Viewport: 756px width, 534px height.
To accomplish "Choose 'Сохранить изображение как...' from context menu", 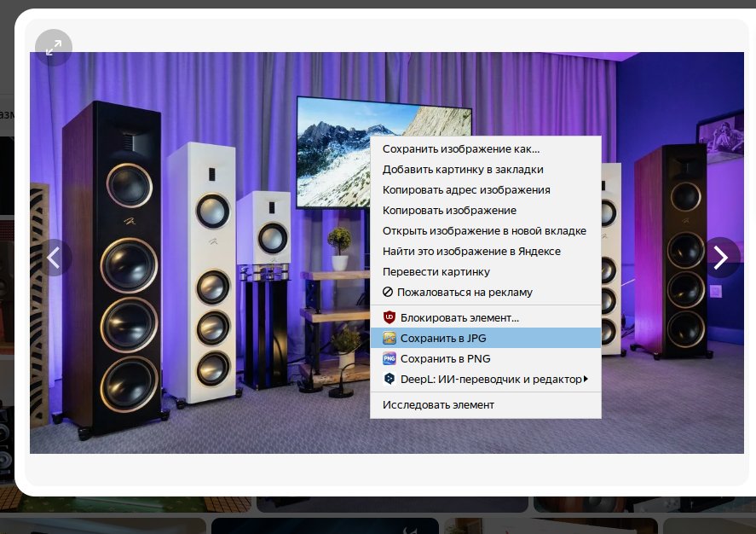I will point(461,149).
